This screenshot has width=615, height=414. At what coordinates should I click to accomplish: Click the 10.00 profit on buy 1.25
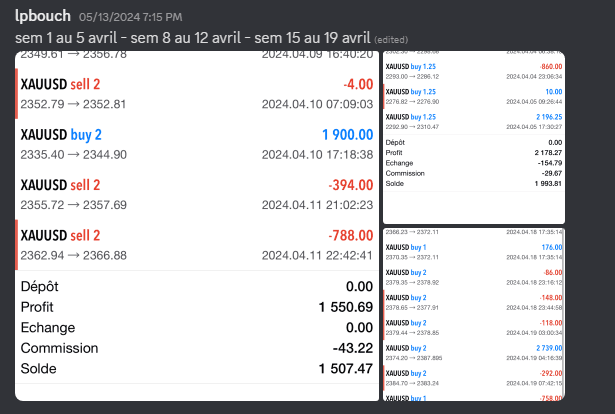554,92
